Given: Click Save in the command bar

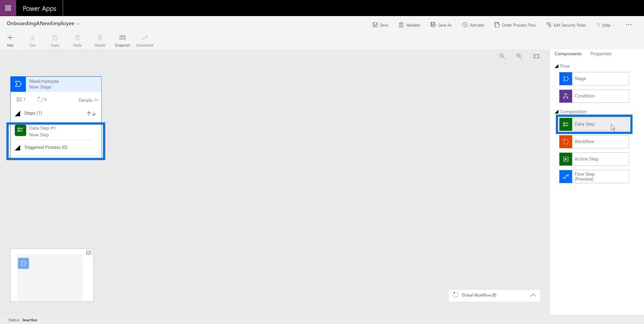Looking at the screenshot, I should [380, 25].
